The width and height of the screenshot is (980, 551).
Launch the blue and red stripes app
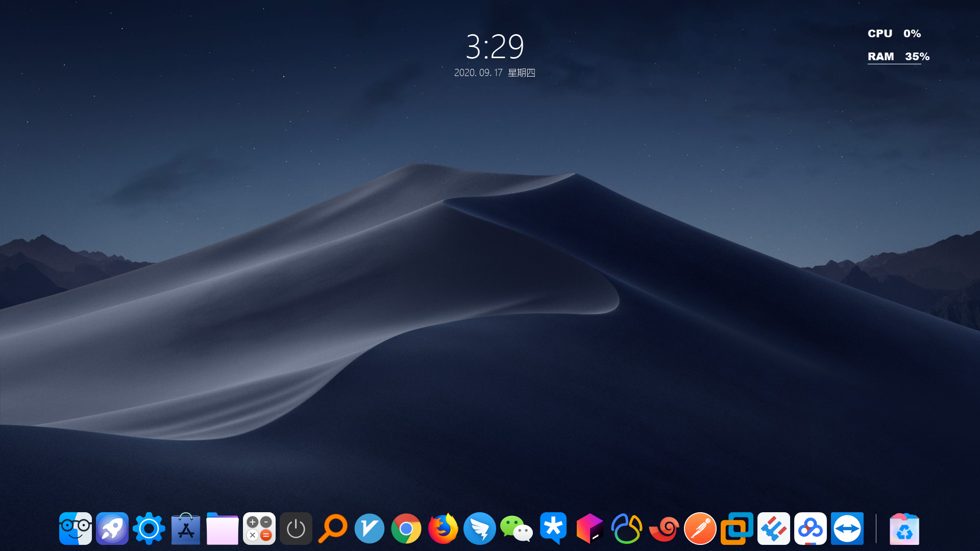click(774, 529)
